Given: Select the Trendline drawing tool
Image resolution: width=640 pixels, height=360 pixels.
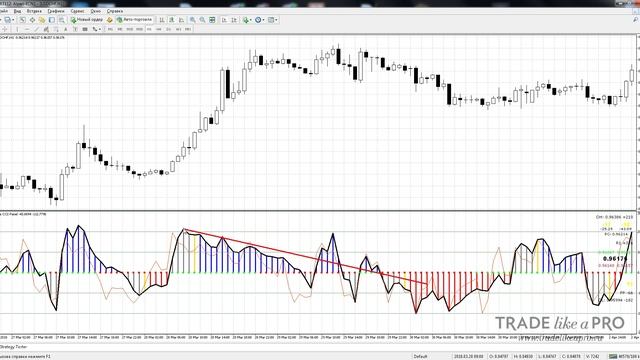Looking at the screenshot, I should tap(37, 29).
